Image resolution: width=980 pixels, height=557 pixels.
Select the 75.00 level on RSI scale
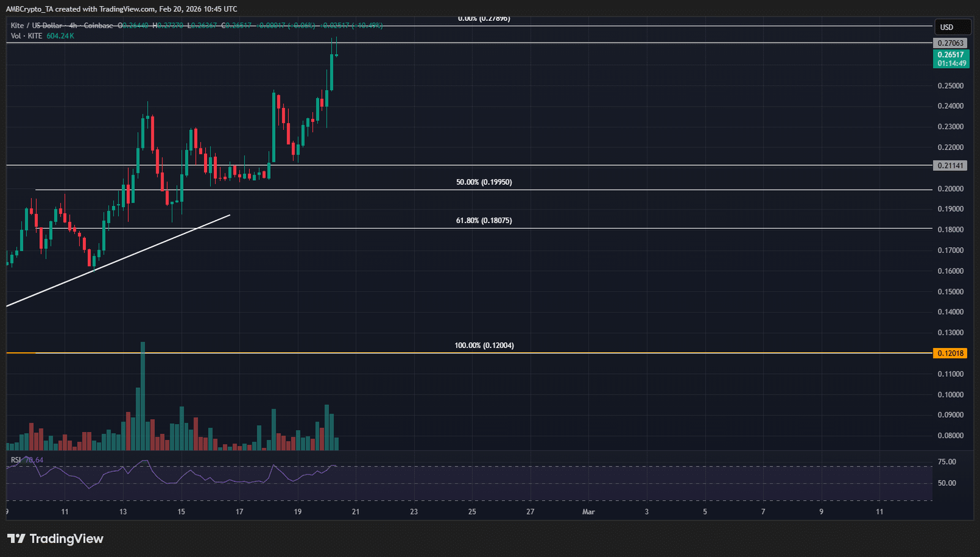coord(946,462)
